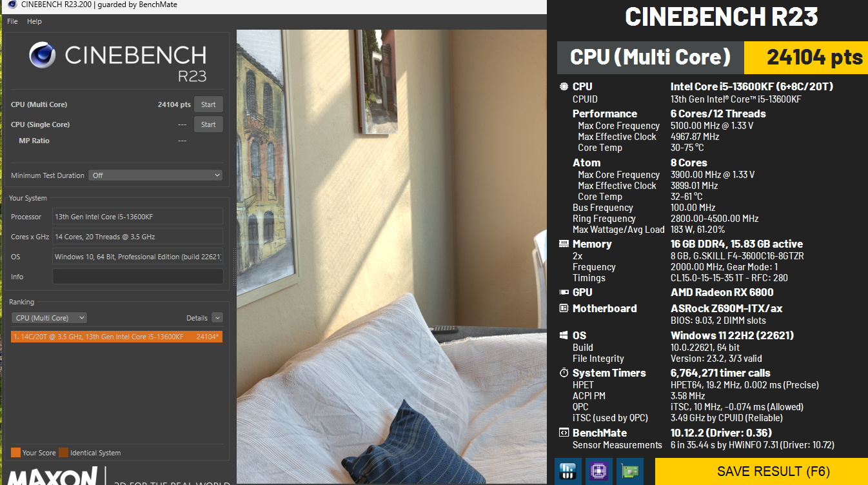Click the BenchMate 10.12.2 (Driver: 0.36) text

coord(721,433)
